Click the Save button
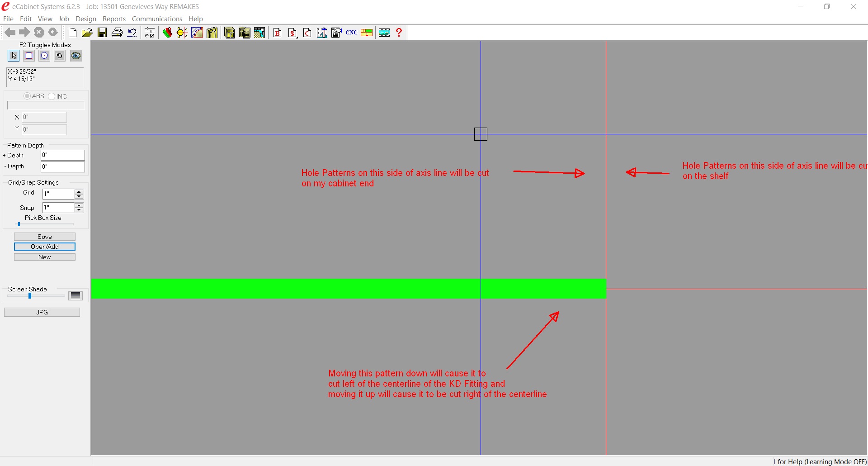The width and height of the screenshot is (868, 466). pos(45,237)
